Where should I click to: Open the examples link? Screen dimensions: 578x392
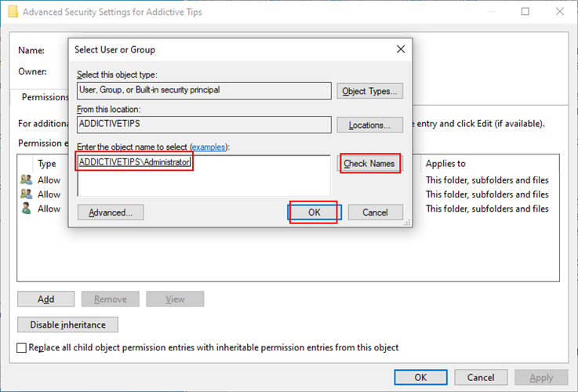[x=209, y=147]
